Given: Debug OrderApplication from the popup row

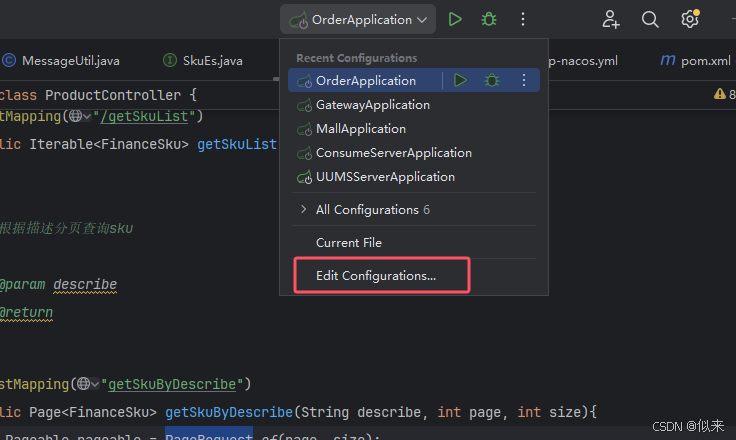Looking at the screenshot, I should 492,80.
